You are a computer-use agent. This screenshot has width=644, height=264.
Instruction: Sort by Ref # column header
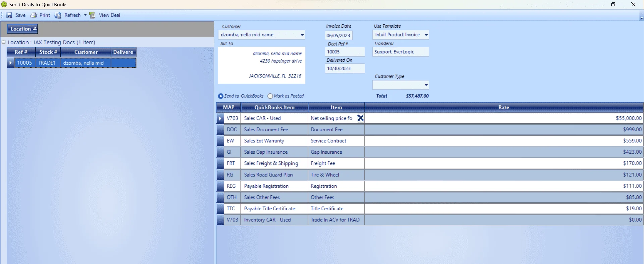[21, 52]
